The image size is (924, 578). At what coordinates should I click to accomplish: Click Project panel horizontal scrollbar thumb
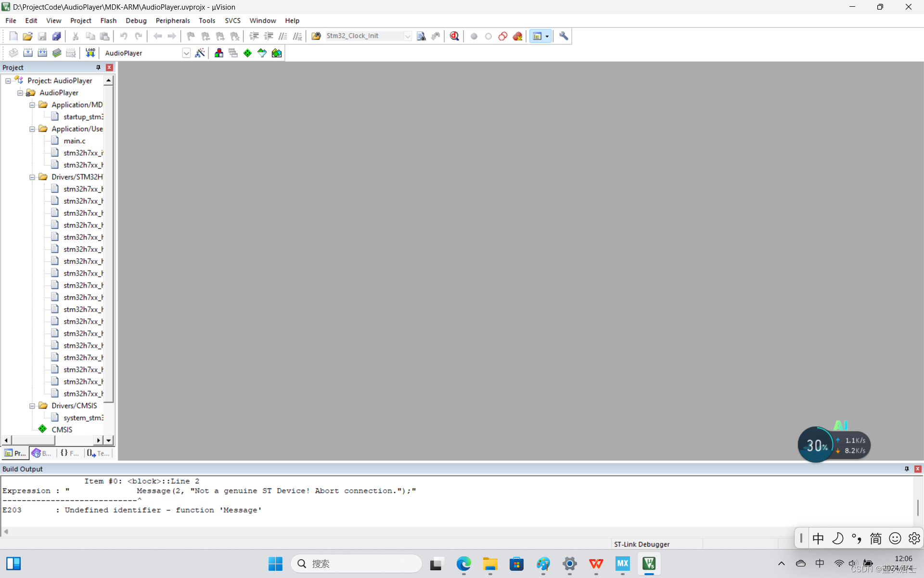pos(33,440)
